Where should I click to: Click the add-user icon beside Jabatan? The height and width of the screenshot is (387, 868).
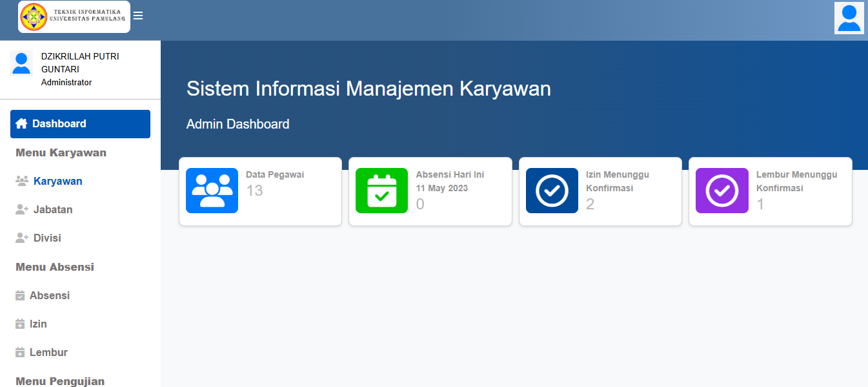(22, 209)
